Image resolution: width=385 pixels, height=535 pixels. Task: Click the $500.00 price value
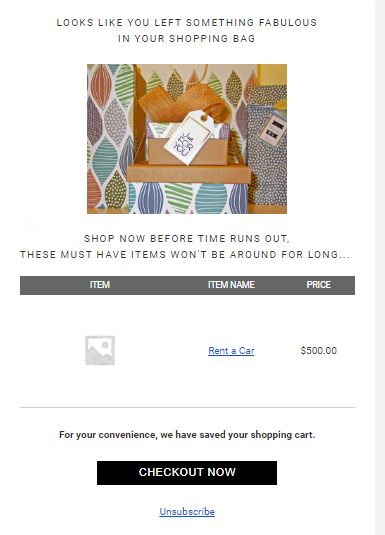[x=318, y=351]
